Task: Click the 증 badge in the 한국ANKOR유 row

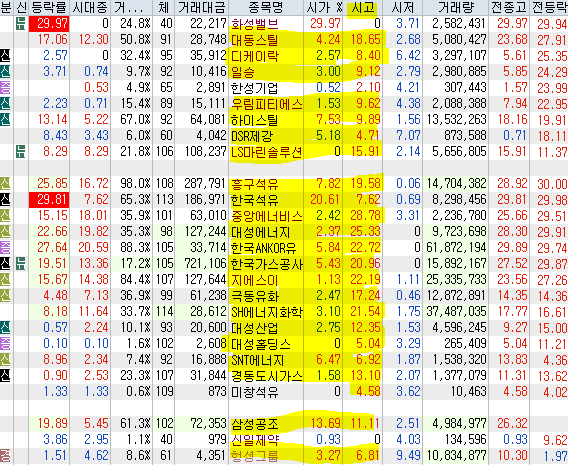Action: pos(5,247)
